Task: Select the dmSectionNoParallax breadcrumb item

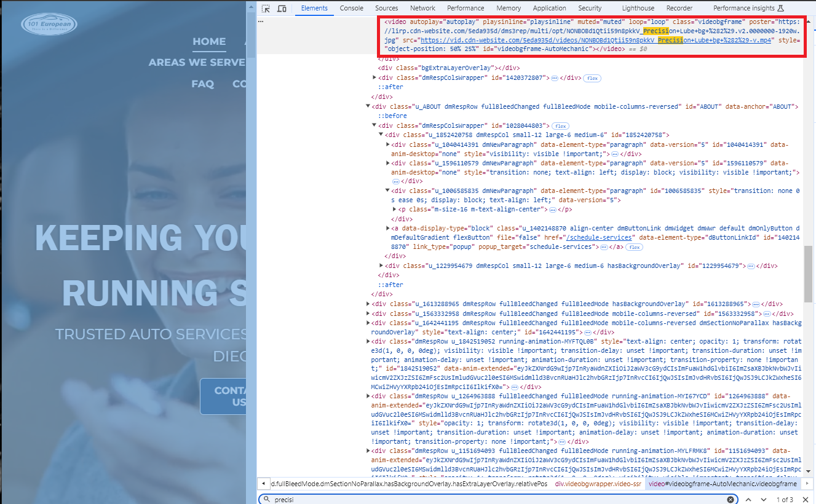Action: pos(410,484)
